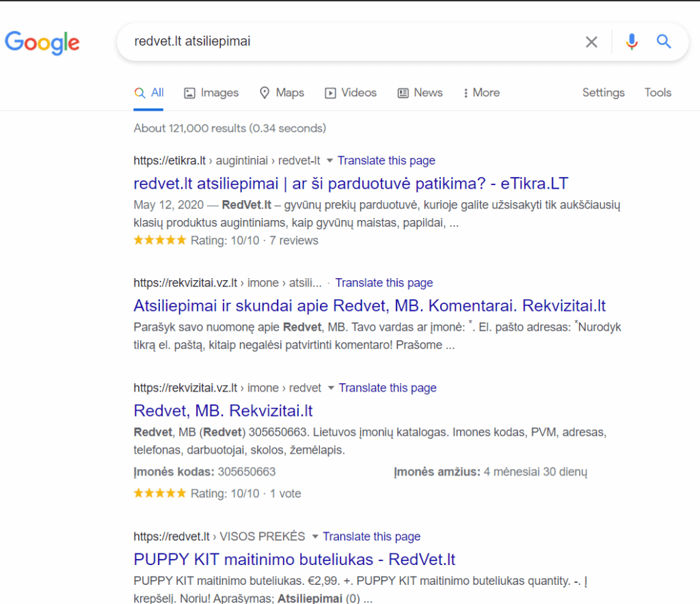Expand the More options menu
Image resolution: width=700 pixels, height=604 pixels.
pos(481,93)
